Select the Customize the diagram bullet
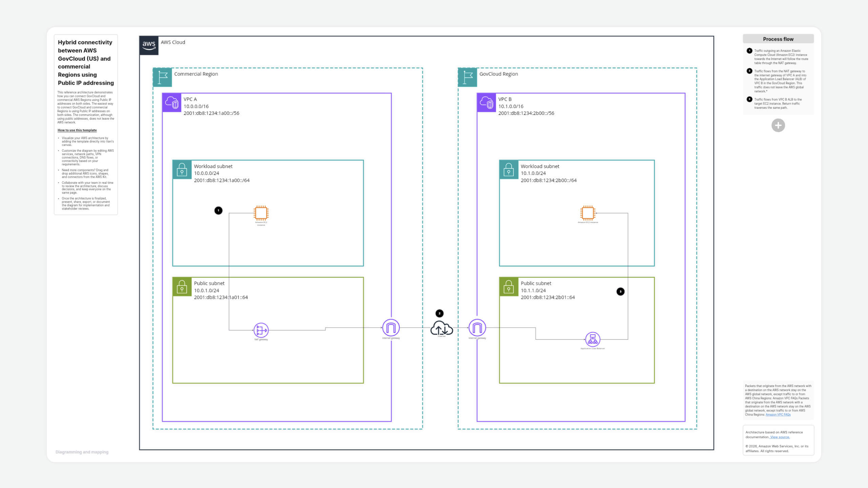 tap(87, 158)
